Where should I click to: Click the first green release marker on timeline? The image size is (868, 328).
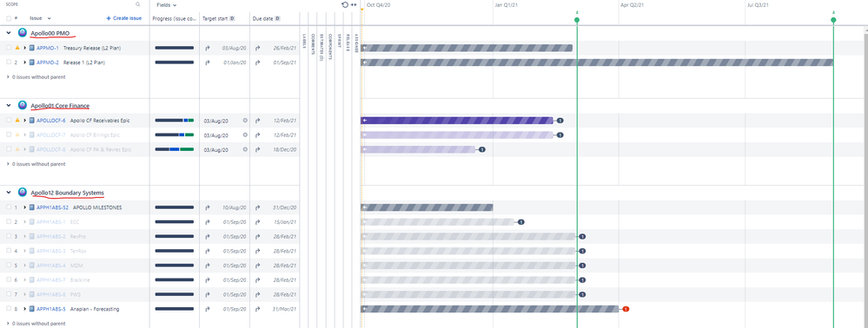577,20
